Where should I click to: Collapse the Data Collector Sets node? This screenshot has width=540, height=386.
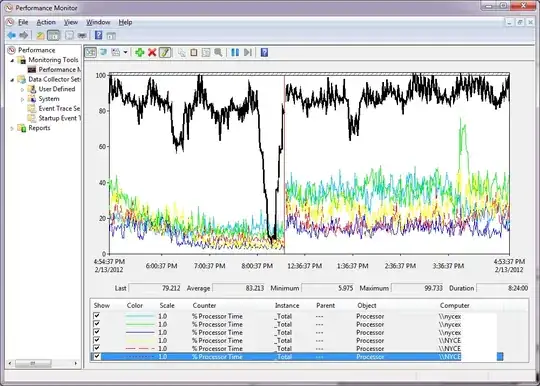click(13, 80)
